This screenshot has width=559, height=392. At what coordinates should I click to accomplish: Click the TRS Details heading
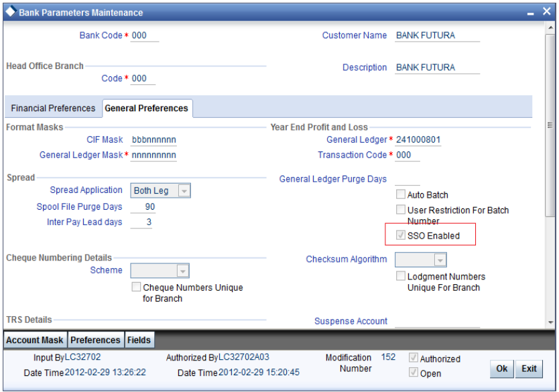point(29,320)
